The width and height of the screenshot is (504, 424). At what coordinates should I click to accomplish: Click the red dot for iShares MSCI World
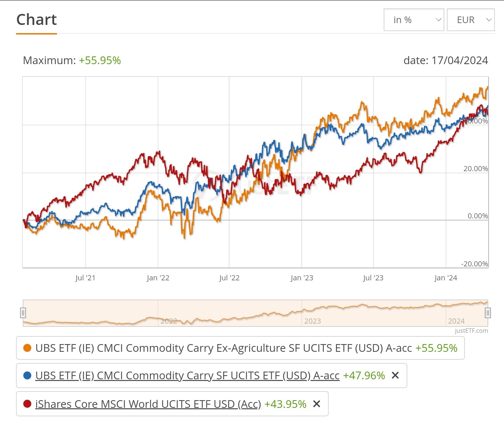click(27, 404)
